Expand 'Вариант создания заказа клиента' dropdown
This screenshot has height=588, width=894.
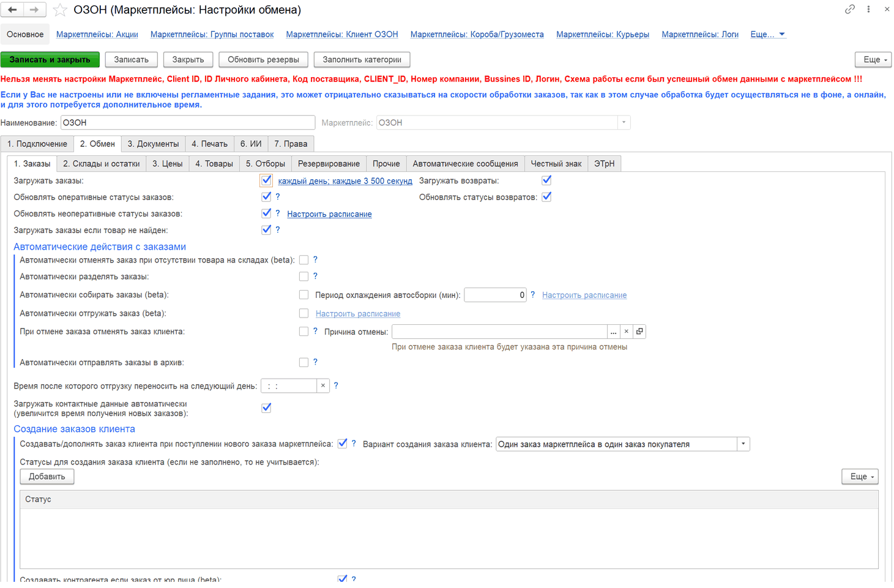743,444
